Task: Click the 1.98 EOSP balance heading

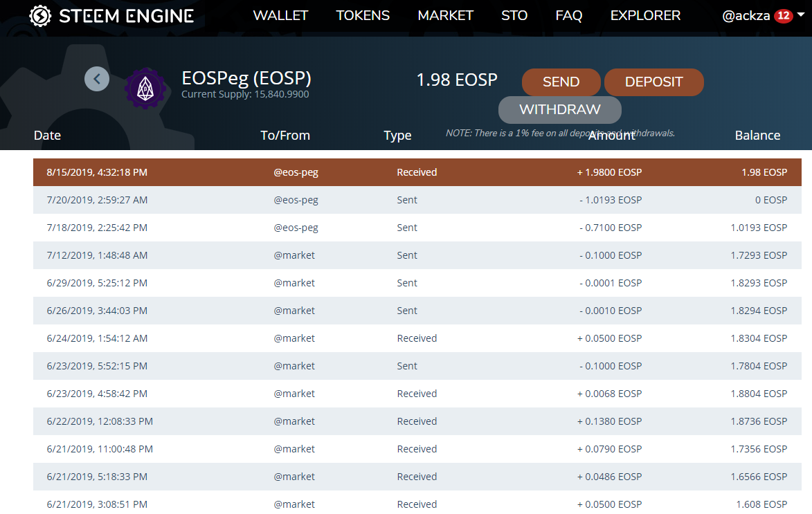Action: point(457,80)
